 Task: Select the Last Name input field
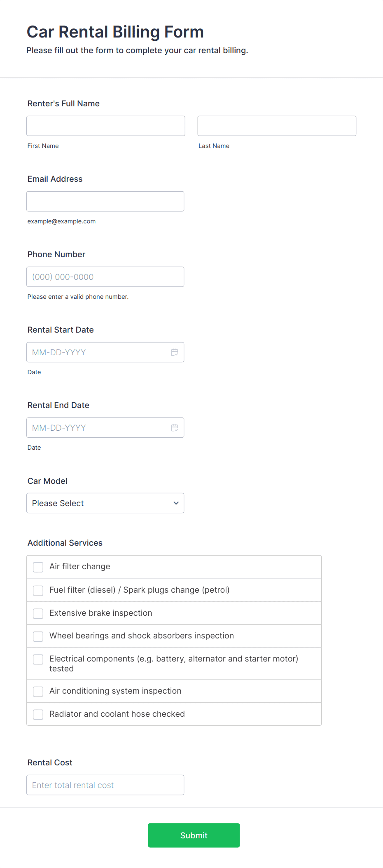(276, 125)
